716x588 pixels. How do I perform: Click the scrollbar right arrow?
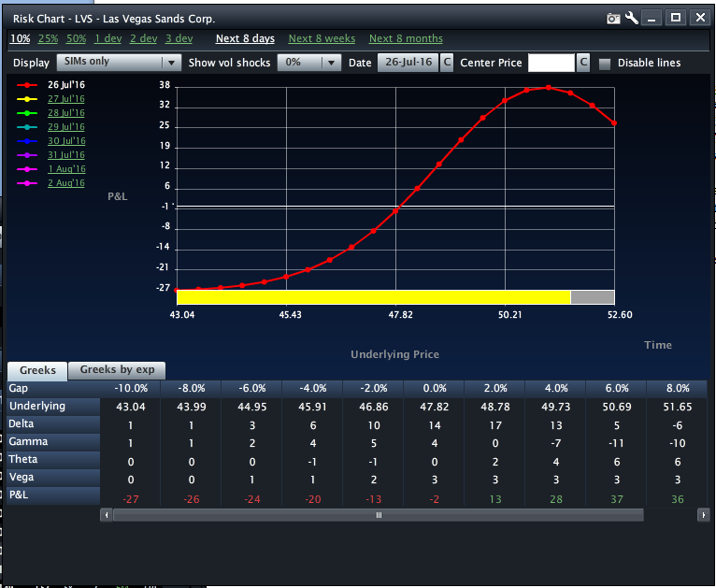tap(701, 515)
